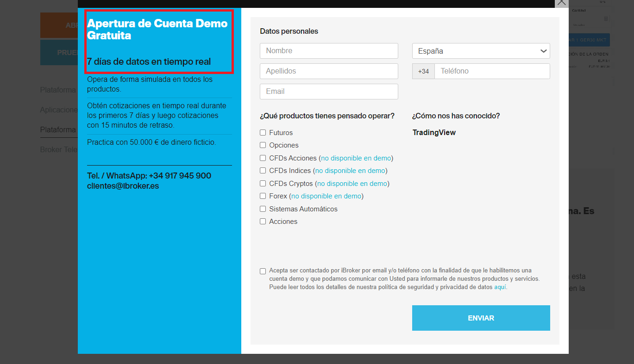
Task: Open the privacy policy 'aquí' link
Action: (500, 287)
